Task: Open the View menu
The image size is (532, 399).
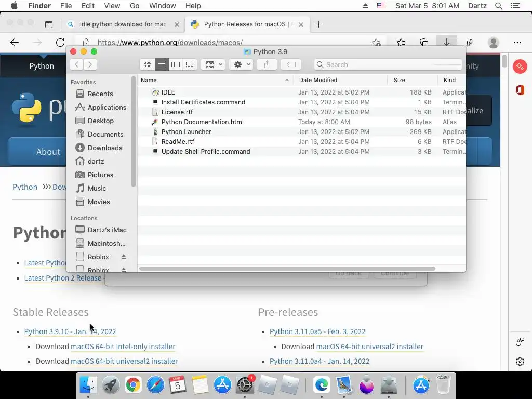Action: 112,6
